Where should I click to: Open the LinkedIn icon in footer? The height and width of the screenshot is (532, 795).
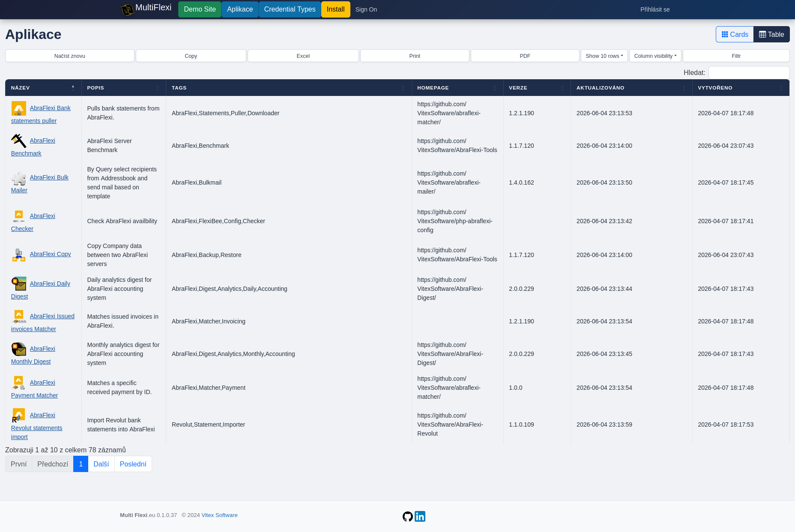[x=420, y=517]
